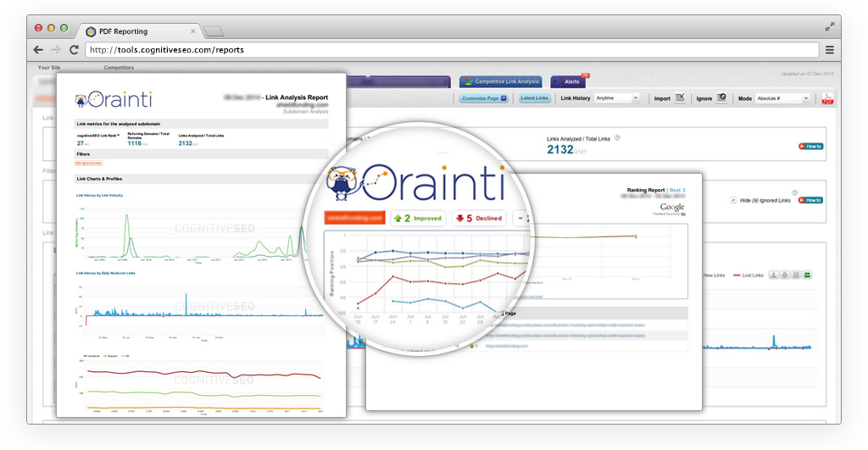Close the PDF Reporting browser tab
The width and height of the screenshot is (868, 450).
tap(192, 31)
